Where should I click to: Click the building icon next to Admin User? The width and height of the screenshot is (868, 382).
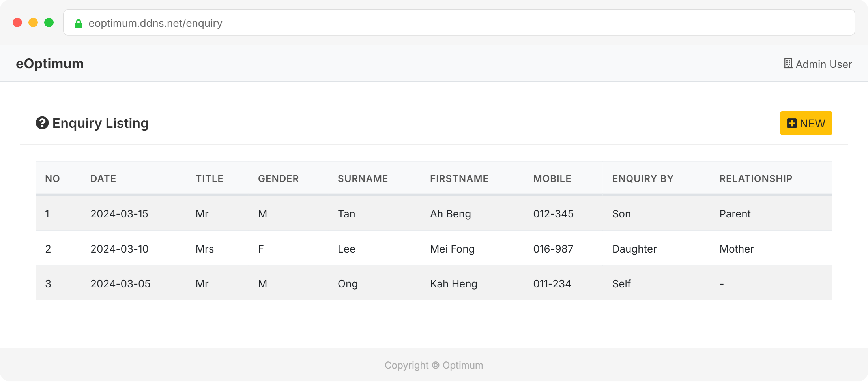(788, 64)
